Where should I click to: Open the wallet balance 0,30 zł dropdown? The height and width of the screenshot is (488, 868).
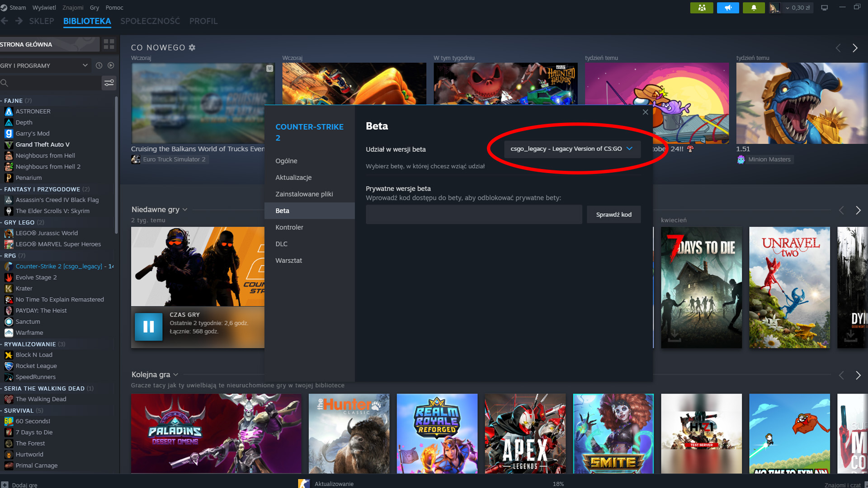798,8
